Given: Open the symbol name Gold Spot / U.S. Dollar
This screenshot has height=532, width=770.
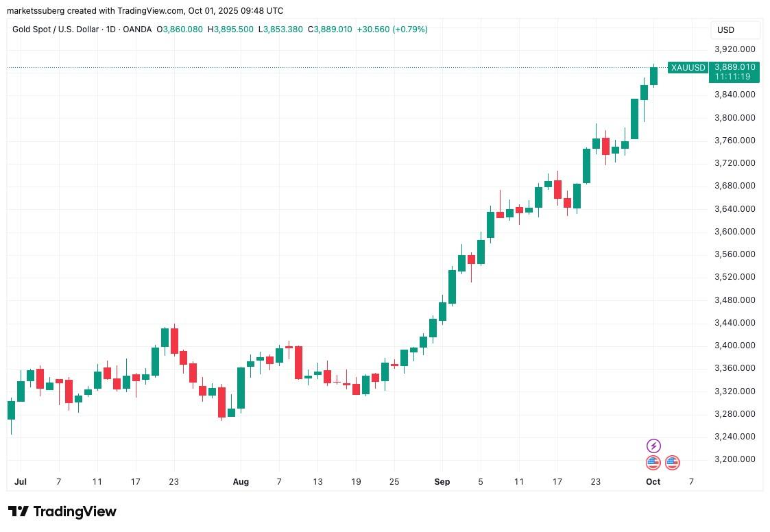Looking at the screenshot, I should click(x=57, y=29).
